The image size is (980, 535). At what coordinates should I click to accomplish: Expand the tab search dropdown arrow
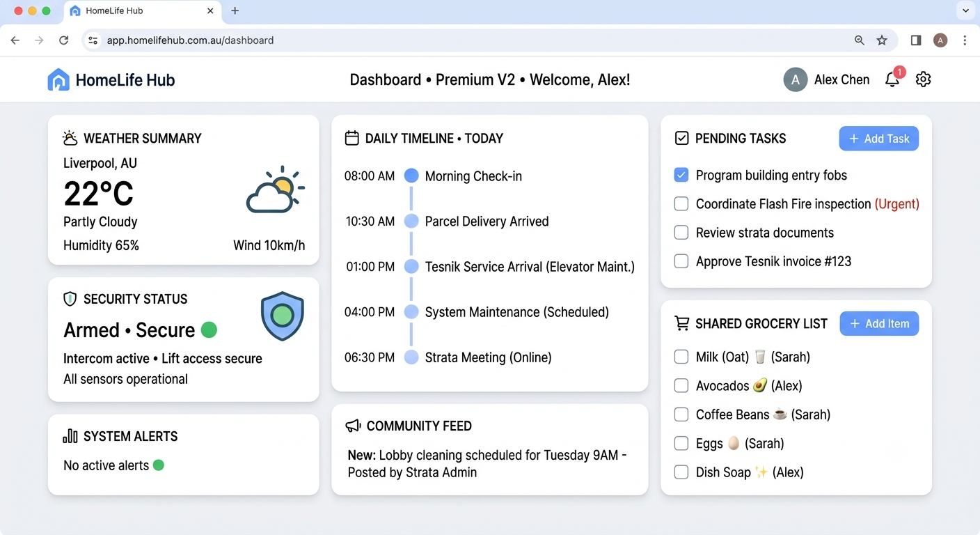pos(965,10)
